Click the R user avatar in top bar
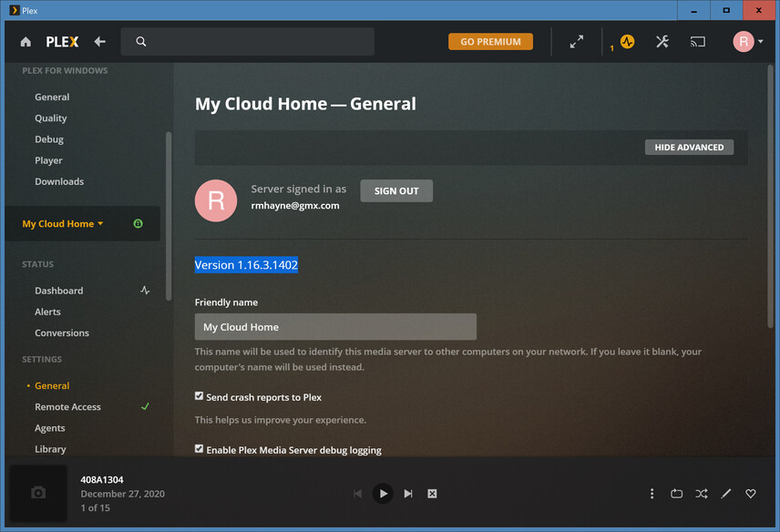 (744, 42)
